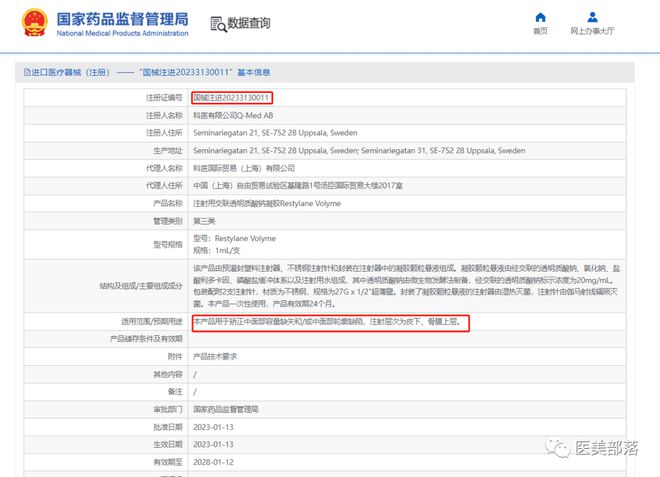This screenshot has height=477, width=660.
Task: Open the 数据查询 label
Action: 249,23
